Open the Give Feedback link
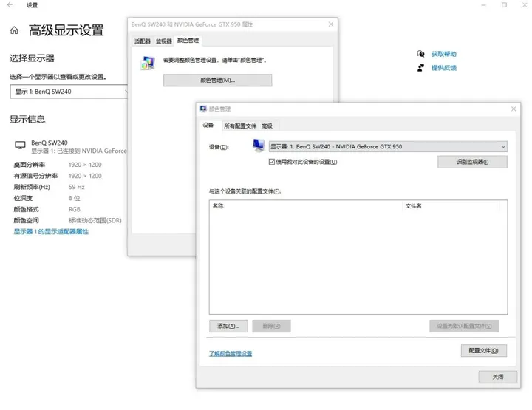The height and width of the screenshot is (410, 532). [x=443, y=68]
